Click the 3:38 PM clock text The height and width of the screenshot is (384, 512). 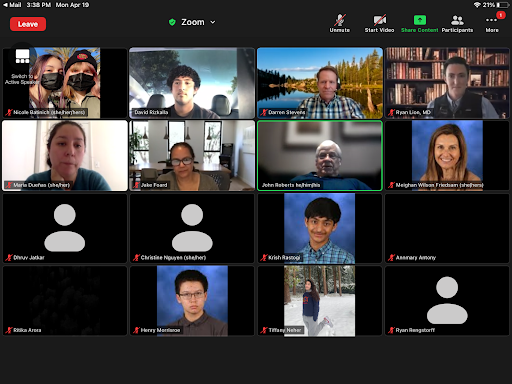point(39,5)
